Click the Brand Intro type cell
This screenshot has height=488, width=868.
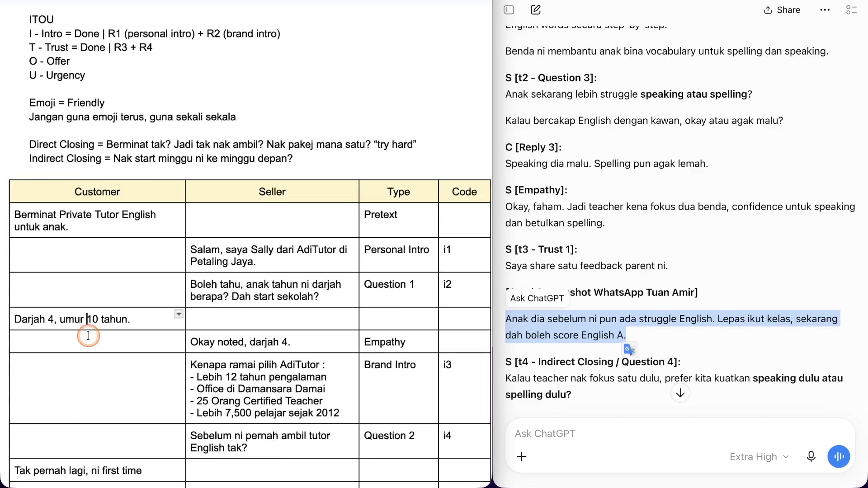click(399, 389)
